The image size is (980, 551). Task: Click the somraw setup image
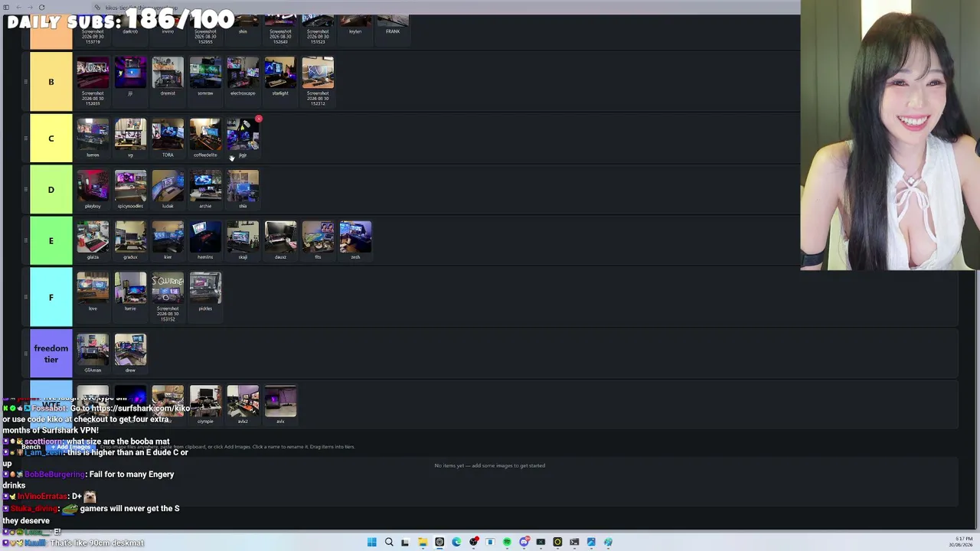coord(205,73)
